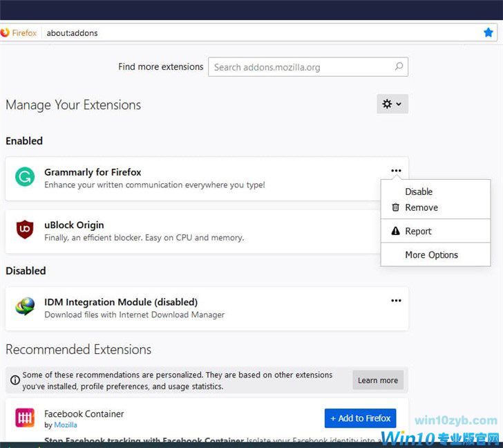
Task: Click the Grammarly green G icon
Action: (25, 176)
